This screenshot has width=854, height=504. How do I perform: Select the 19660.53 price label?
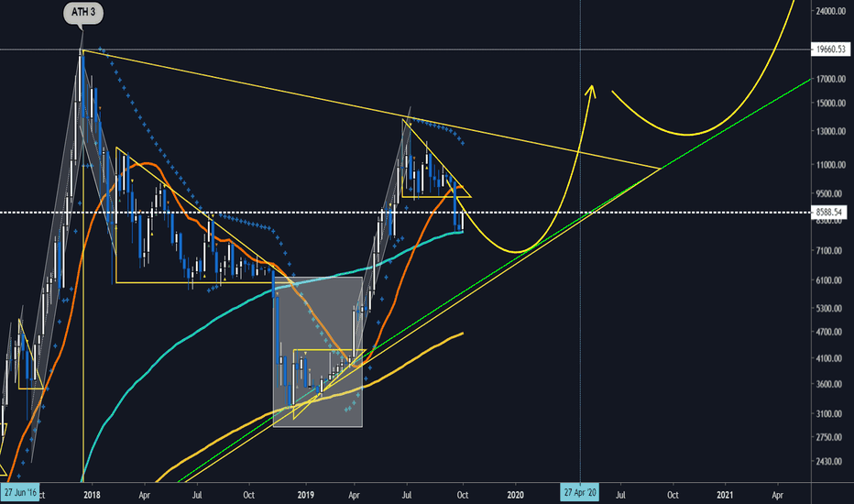point(830,49)
